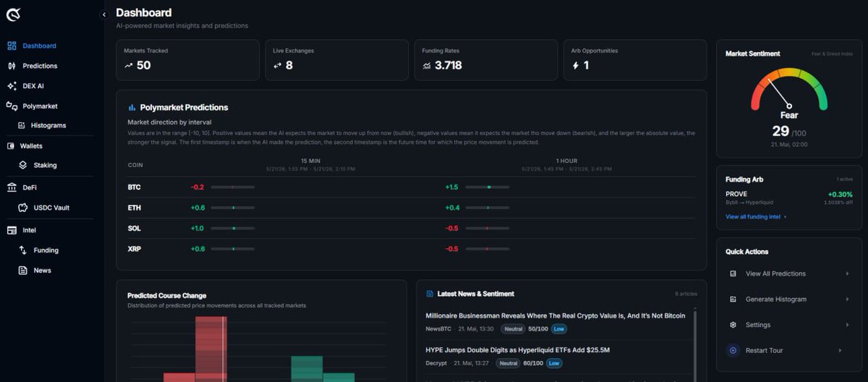
Task: Open the Dashboard menu item
Action: tap(39, 46)
